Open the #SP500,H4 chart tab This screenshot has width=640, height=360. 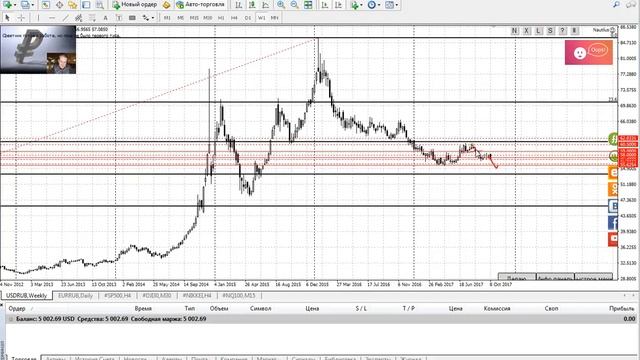[x=118, y=295]
